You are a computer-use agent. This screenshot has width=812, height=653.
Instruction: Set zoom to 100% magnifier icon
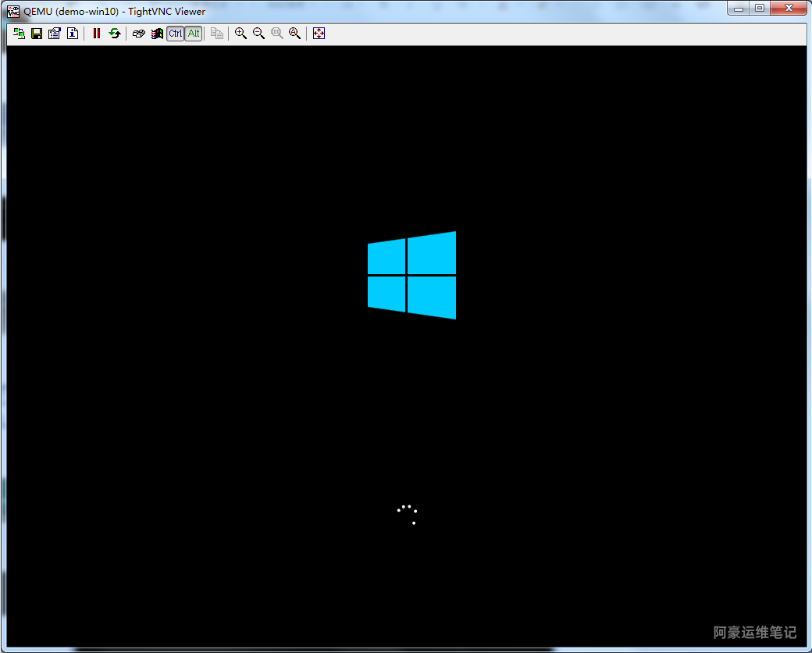point(277,34)
